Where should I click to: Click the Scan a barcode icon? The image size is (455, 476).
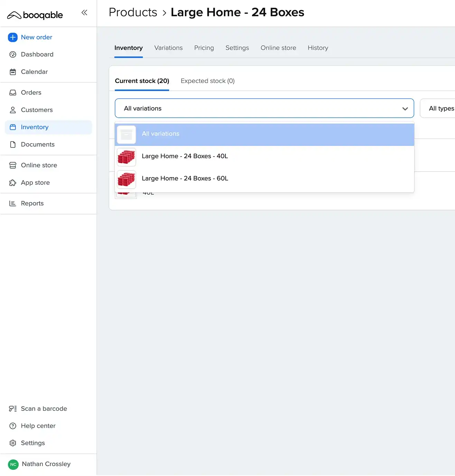(13, 409)
